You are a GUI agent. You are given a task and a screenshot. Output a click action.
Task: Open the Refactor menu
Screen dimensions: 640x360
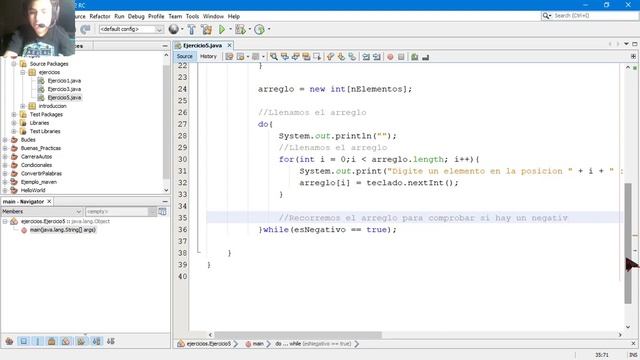(x=100, y=16)
